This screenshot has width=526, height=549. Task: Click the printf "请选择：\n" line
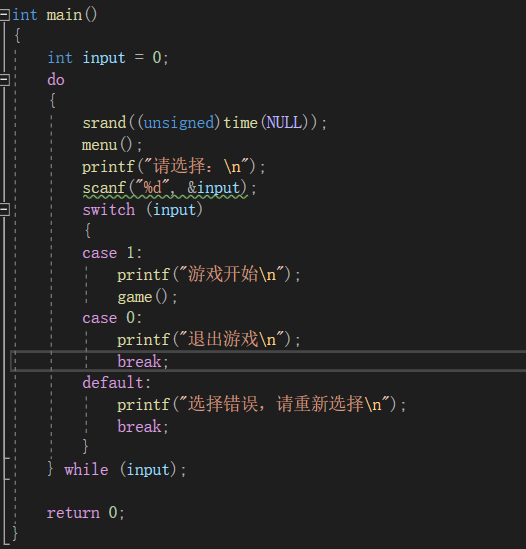tap(174, 166)
